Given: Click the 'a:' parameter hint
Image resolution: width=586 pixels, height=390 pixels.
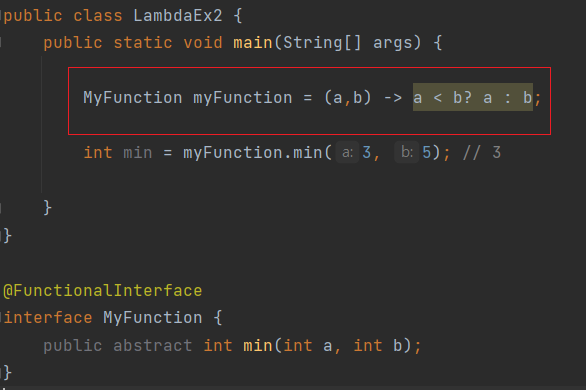Looking at the screenshot, I should point(347,152).
